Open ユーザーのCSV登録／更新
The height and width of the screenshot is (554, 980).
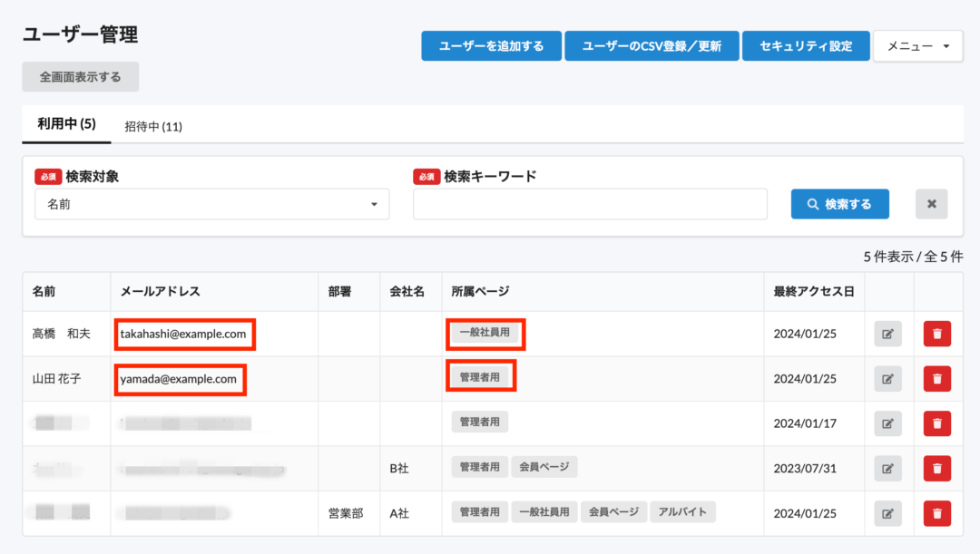coord(652,45)
